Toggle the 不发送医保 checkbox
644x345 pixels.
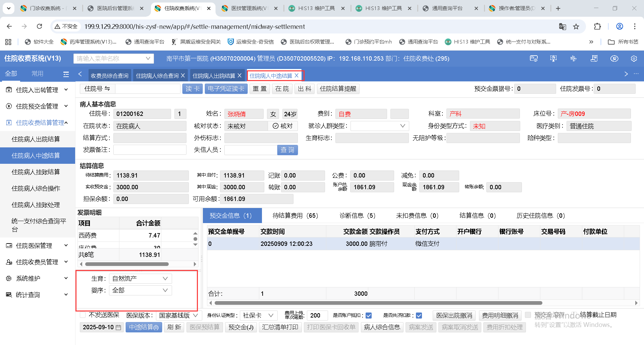(83, 315)
